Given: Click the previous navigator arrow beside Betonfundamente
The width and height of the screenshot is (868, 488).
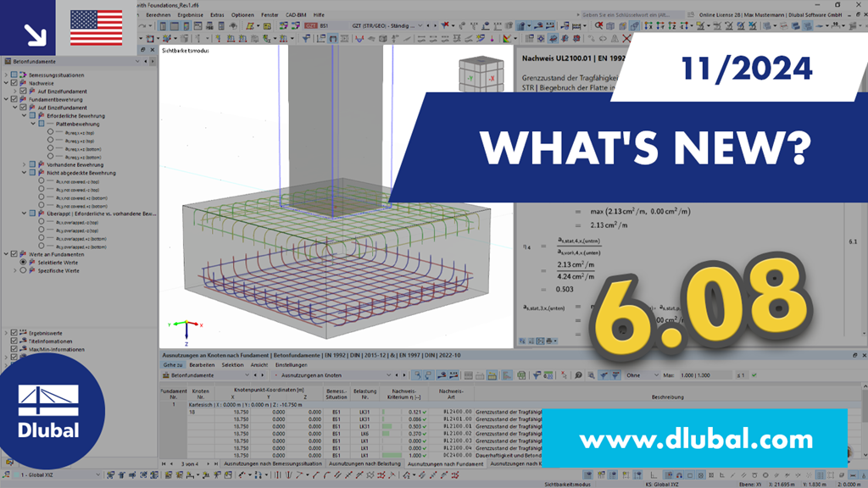Looking at the screenshot, I should pyautogui.click(x=146, y=61).
